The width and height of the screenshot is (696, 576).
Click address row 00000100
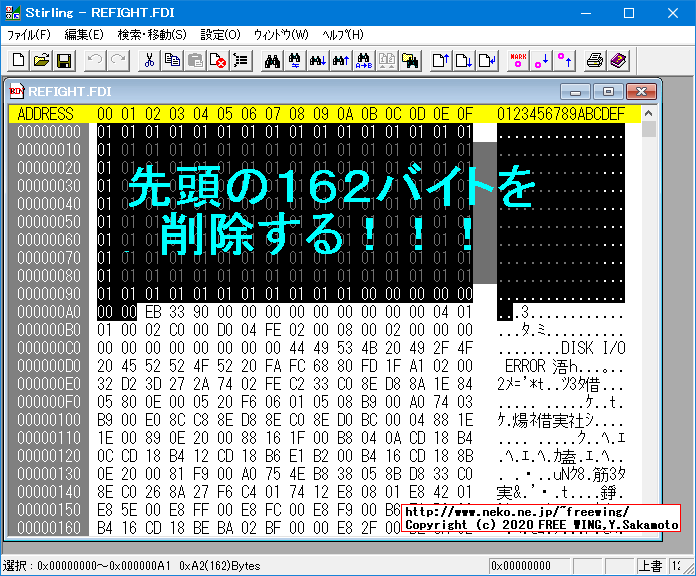[x=49, y=420]
